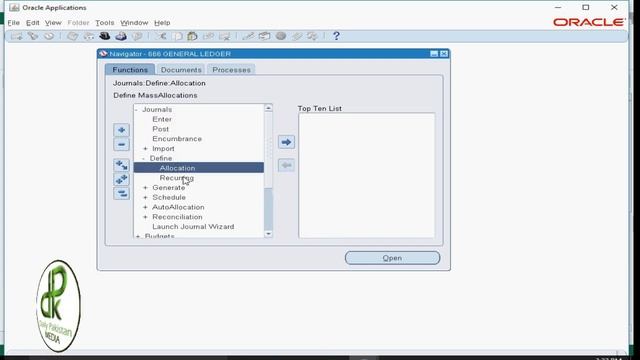The width and height of the screenshot is (640, 360).
Task: Click the Close Form toolbar icon
Action: pyautogui.click(x=137, y=36)
